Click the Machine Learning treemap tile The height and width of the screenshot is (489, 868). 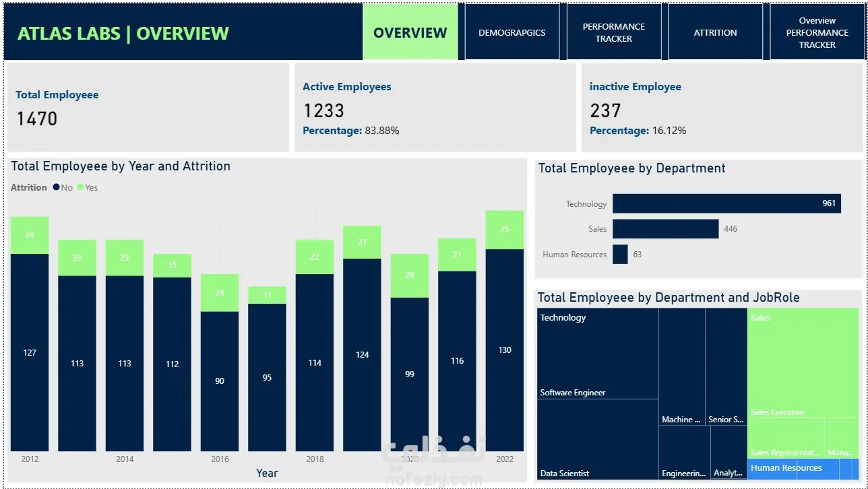[681, 367]
